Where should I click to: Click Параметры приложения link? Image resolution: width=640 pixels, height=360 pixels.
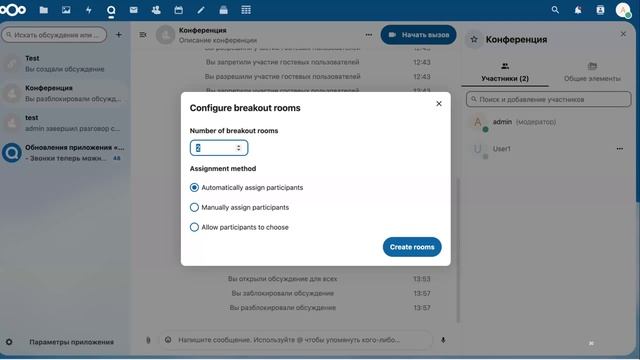click(71, 342)
